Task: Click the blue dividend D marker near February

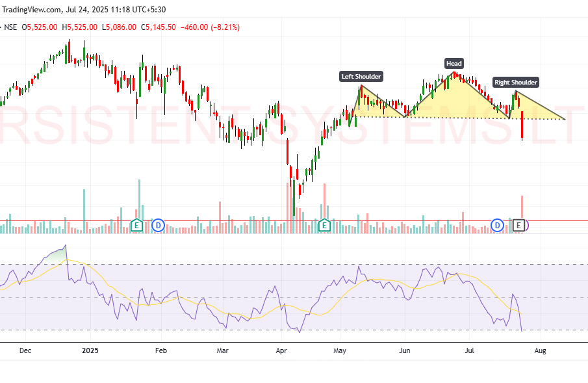Action: click(x=158, y=225)
